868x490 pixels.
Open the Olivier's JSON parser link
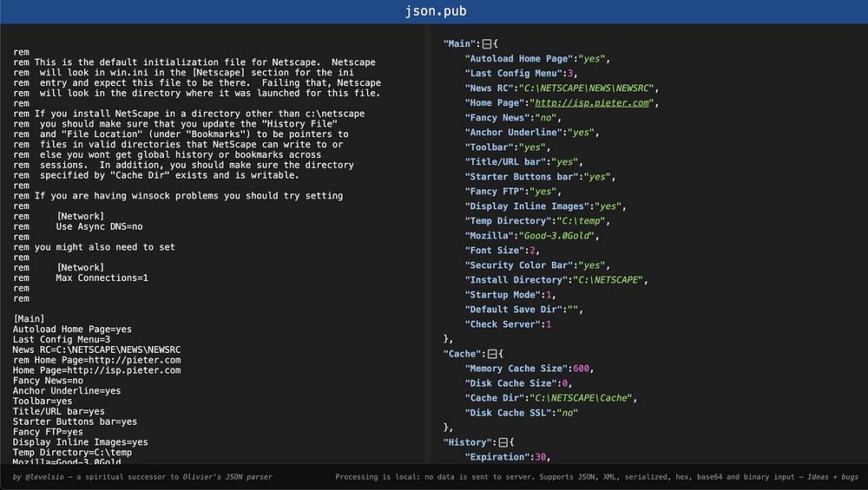point(227,477)
